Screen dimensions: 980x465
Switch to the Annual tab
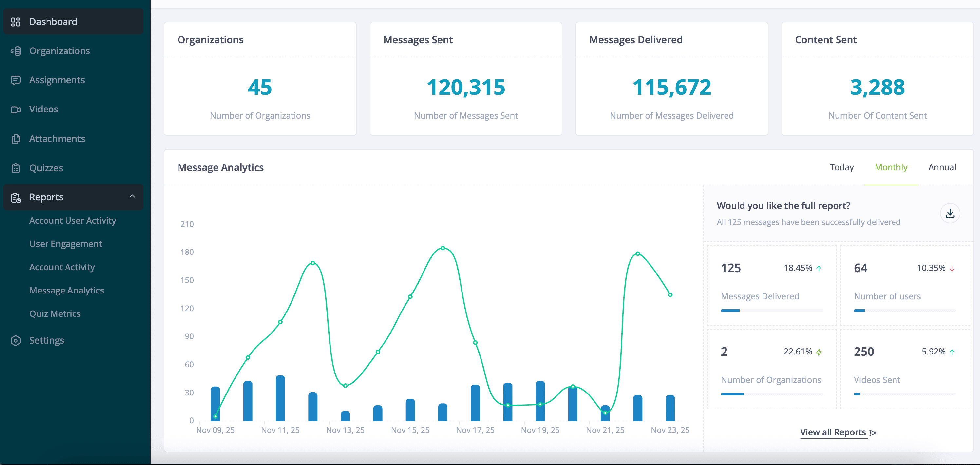(x=942, y=167)
